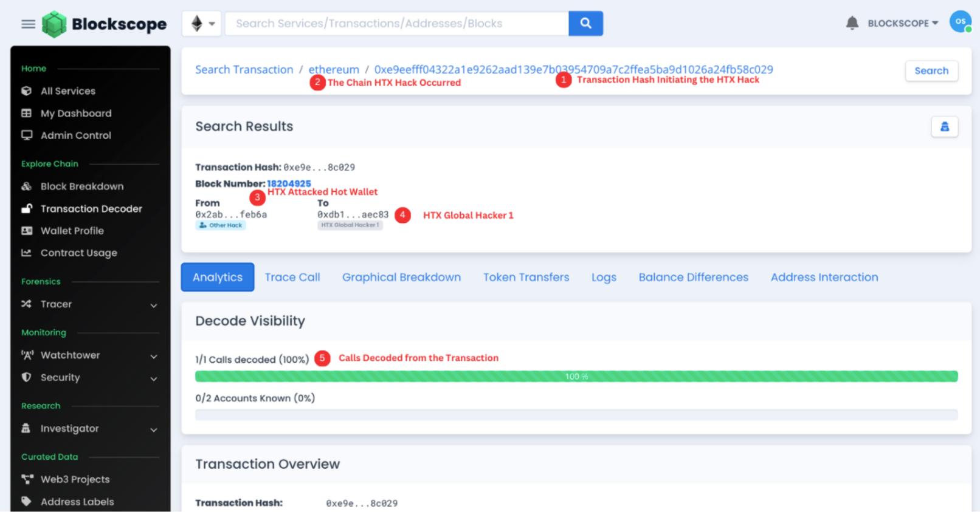Image resolution: width=980 pixels, height=512 pixels.
Task: Click the hamburger menu icon
Action: coord(28,24)
